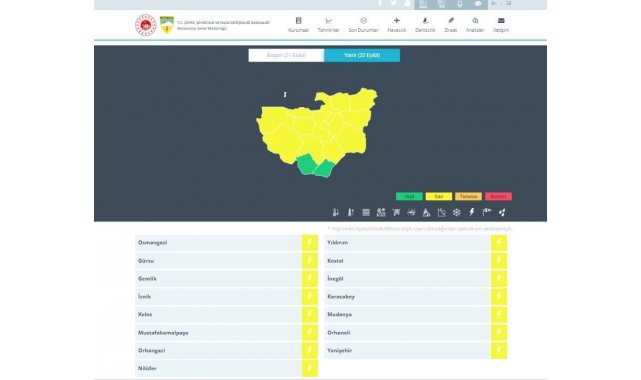Screen dimensions: 641x380
Task: Open the Kurumsal menu
Action: pyautogui.click(x=298, y=25)
